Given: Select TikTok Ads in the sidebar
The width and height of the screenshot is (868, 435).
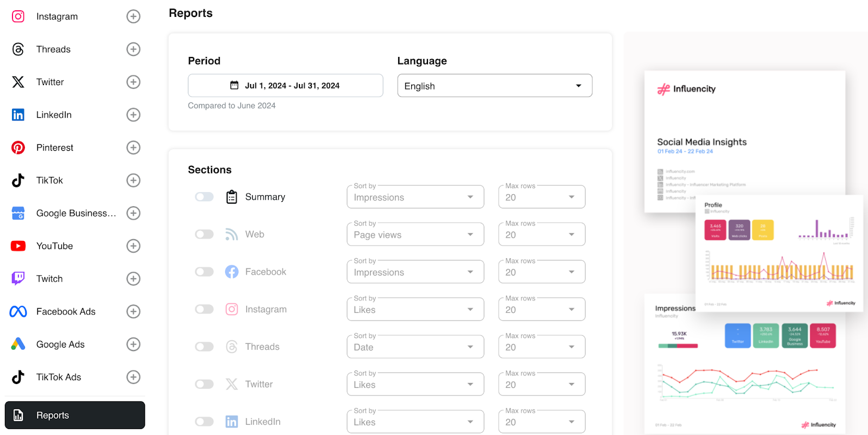Looking at the screenshot, I should [59, 377].
